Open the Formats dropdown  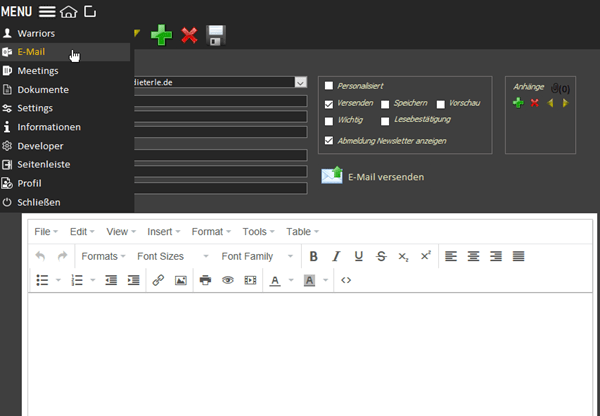[x=104, y=256]
